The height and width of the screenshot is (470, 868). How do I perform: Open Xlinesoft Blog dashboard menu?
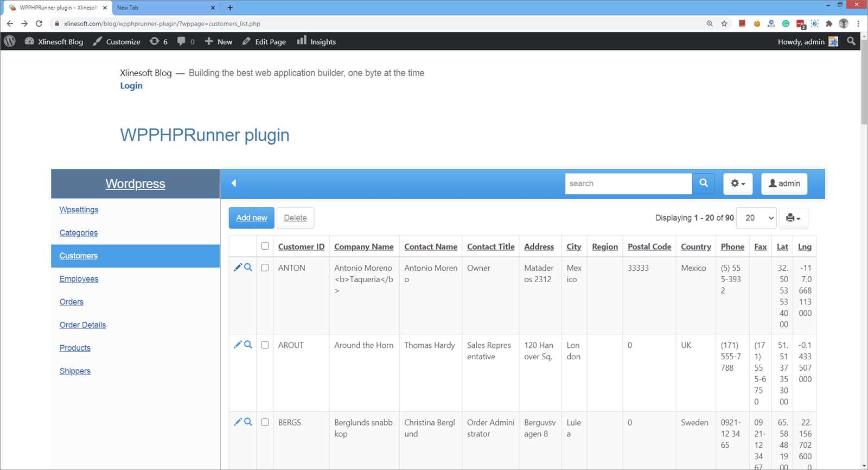pos(54,41)
